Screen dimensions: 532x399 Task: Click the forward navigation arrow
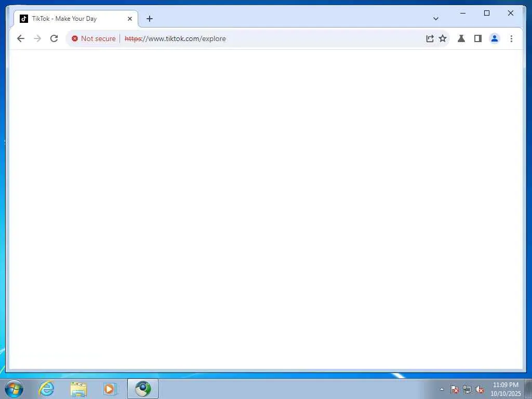coord(37,38)
